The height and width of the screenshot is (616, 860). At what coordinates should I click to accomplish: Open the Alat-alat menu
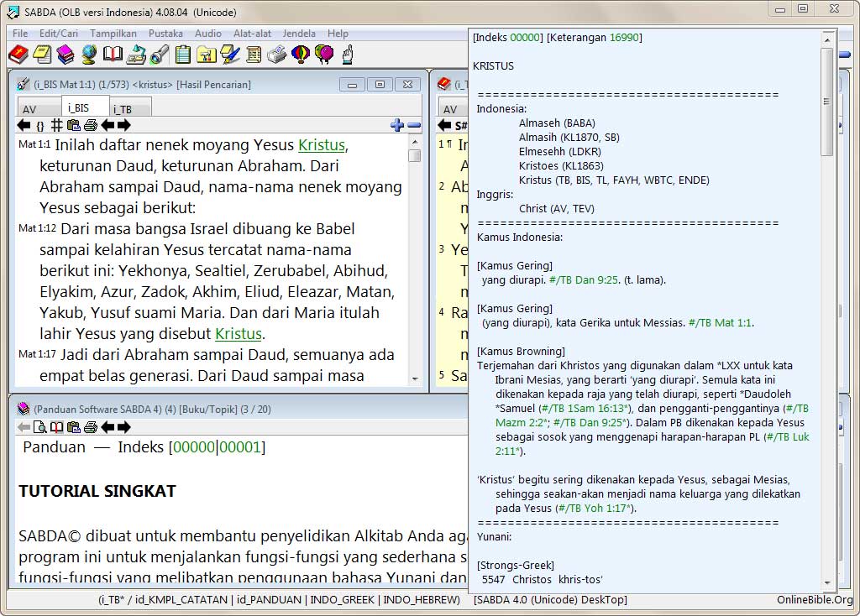click(x=252, y=34)
